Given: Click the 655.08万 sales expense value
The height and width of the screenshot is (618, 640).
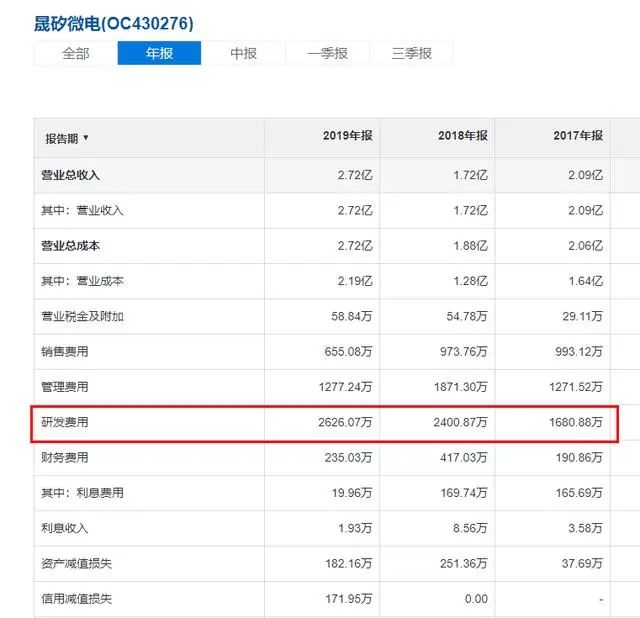Looking at the screenshot, I should [349, 351].
